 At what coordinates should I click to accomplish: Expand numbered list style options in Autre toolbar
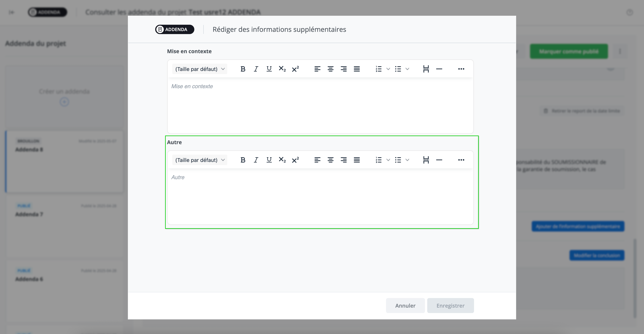click(x=388, y=160)
